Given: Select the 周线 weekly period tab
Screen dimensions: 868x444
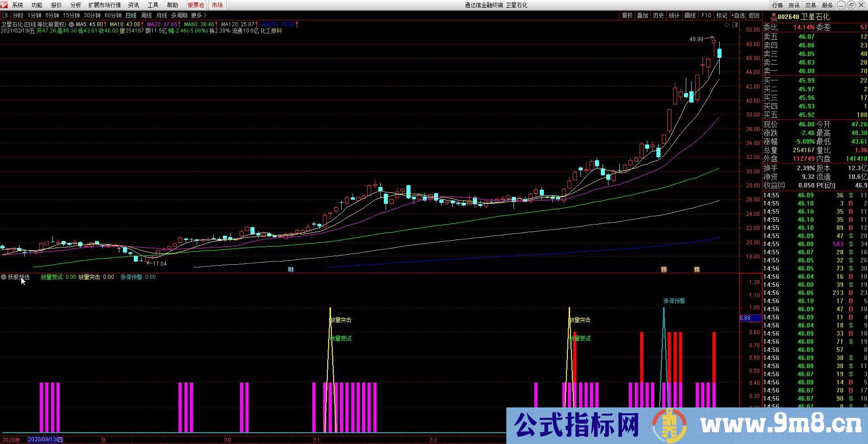Looking at the screenshot, I should [x=146, y=15].
